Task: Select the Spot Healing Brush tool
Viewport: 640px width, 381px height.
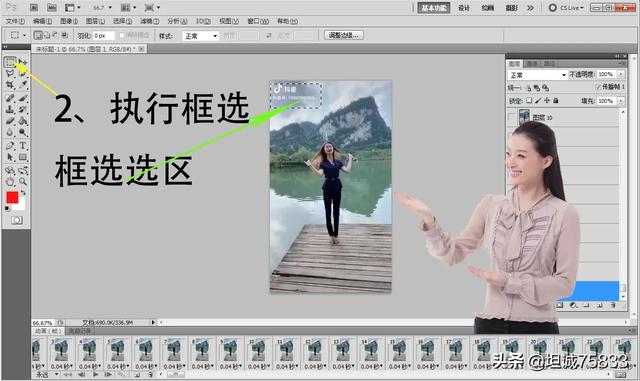Action: click(x=10, y=98)
